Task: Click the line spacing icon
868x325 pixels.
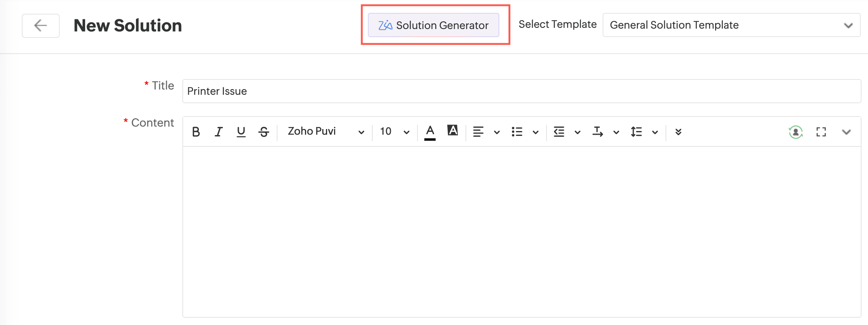Action: (636, 132)
